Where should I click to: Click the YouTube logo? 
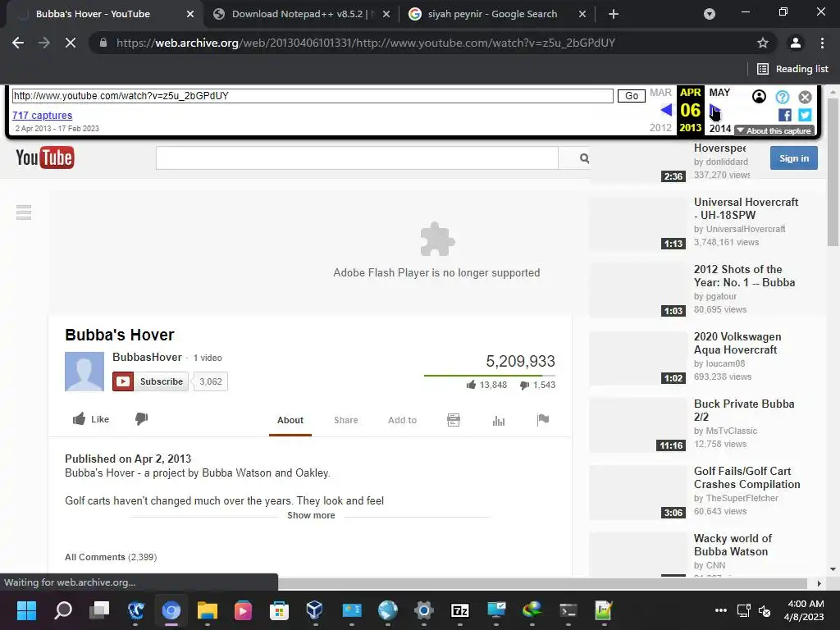pyautogui.click(x=45, y=157)
